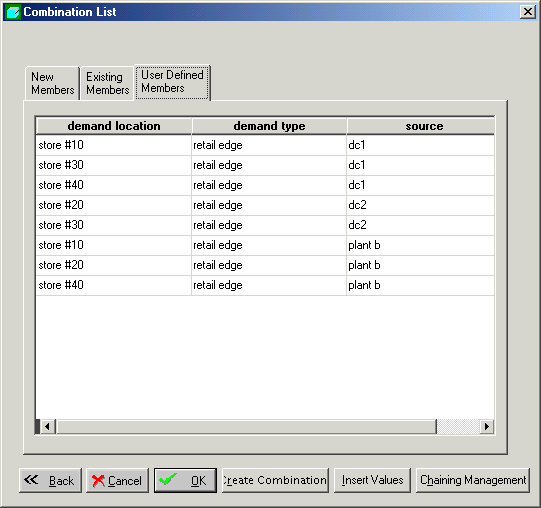
Task: Click the demand location column header
Action: (x=114, y=126)
